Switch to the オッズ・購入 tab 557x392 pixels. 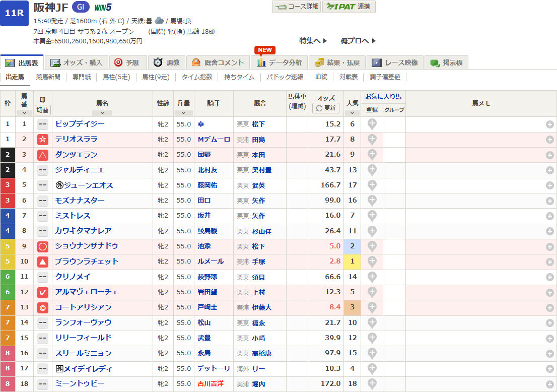(x=77, y=62)
